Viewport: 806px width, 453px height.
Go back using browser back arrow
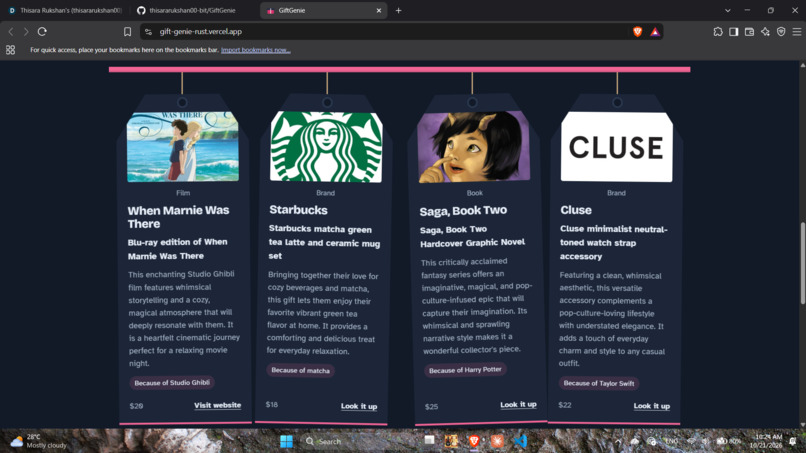11,31
